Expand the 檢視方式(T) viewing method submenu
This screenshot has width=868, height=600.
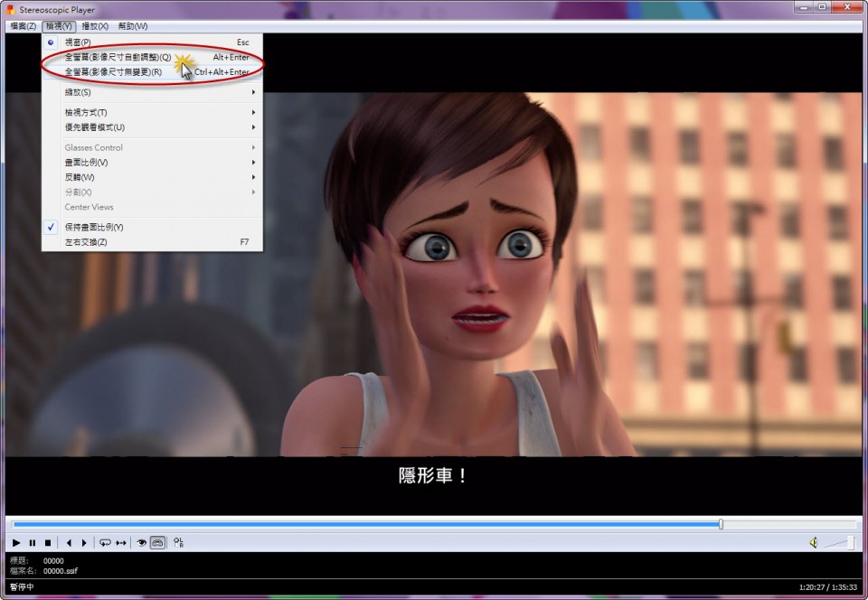(86, 113)
